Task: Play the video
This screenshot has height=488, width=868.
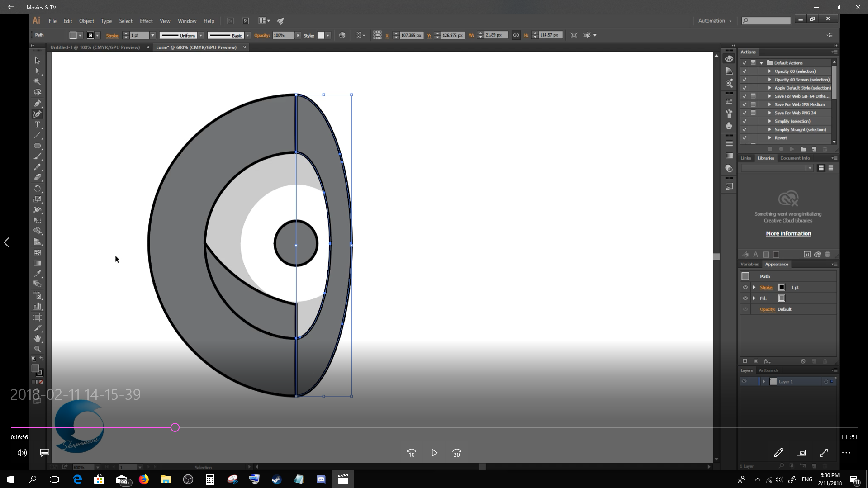Action: [434, 453]
